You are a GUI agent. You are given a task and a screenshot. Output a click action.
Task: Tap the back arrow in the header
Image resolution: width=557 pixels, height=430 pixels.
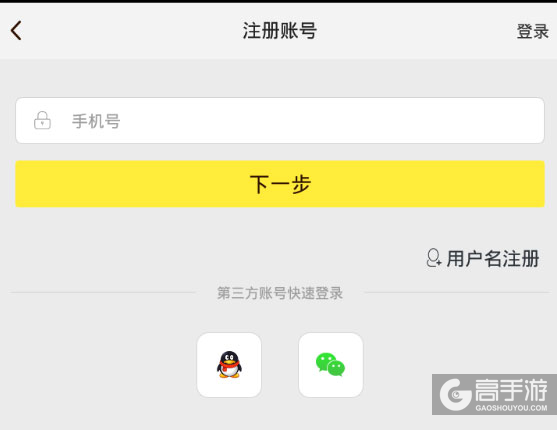pyautogui.click(x=16, y=30)
